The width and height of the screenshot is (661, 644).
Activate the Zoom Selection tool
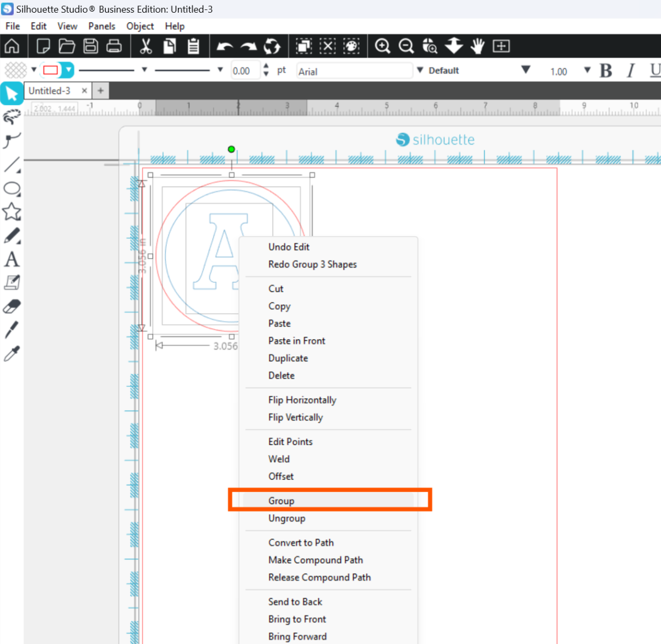click(x=430, y=46)
